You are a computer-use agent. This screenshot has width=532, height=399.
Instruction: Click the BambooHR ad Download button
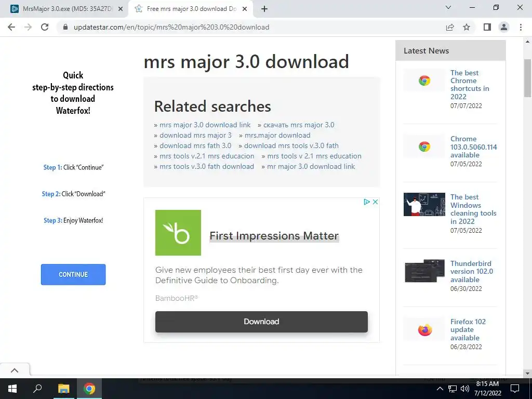click(x=261, y=322)
